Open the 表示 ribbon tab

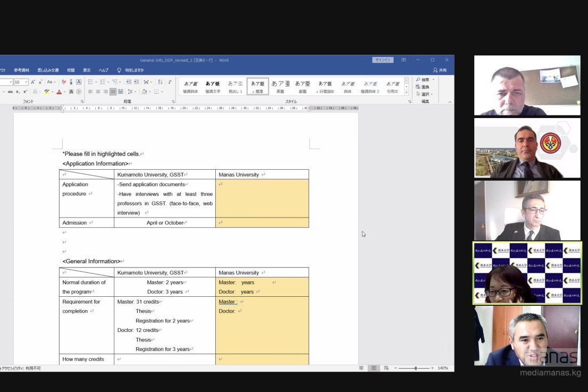point(87,70)
